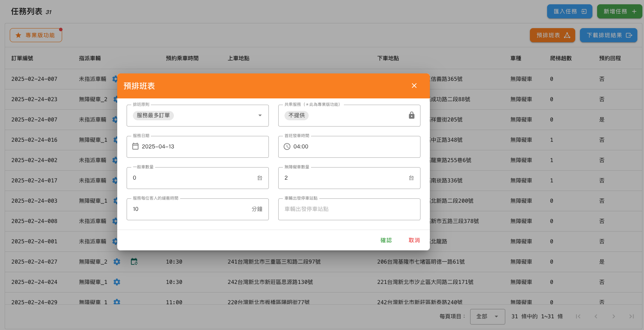Image resolution: width=644 pixels, height=330 pixels.
Task: Click order number 2025-02-24-024
Action: 34,282
